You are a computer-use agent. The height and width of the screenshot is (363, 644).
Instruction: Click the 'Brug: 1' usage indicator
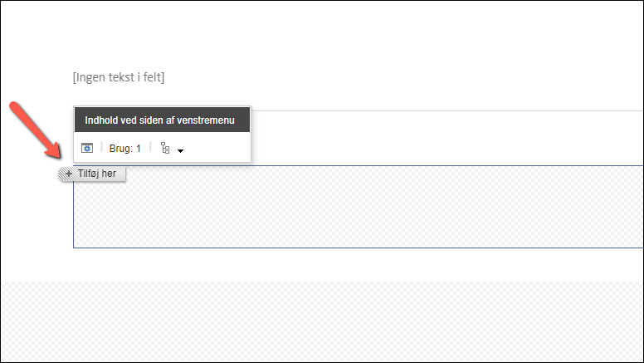(x=124, y=149)
